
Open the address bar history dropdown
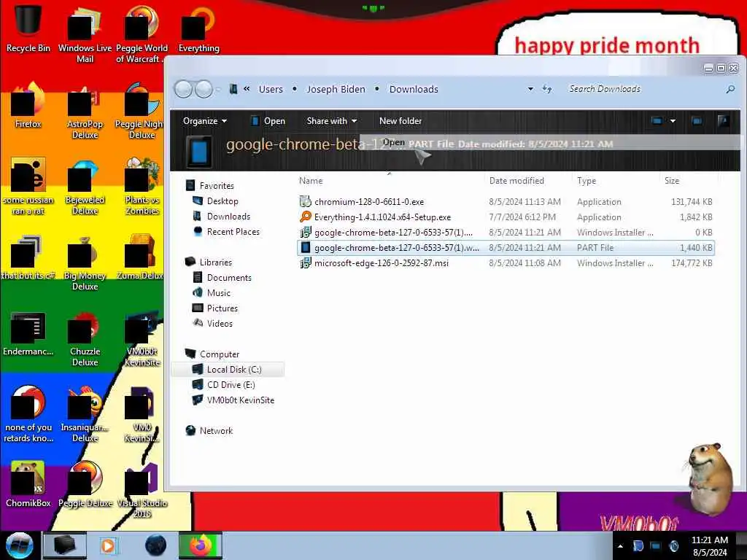pos(530,89)
